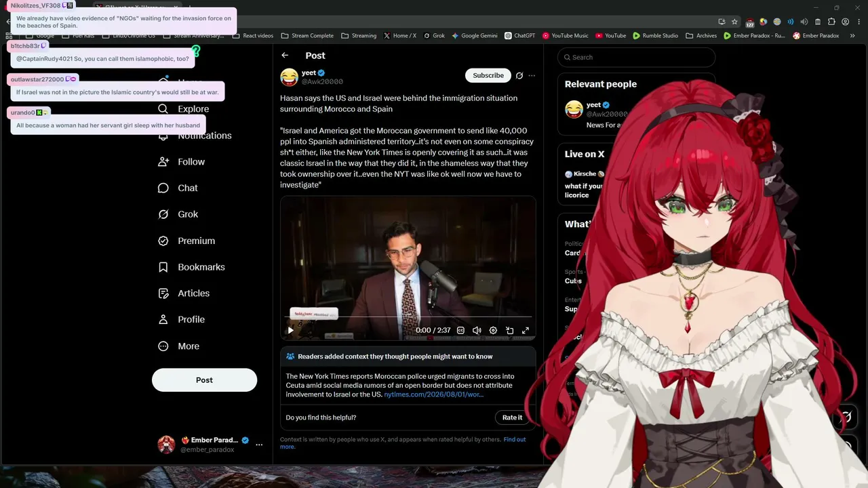Image resolution: width=868 pixels, height=488 pixels.
Task: Open Premium via the verified badge icon
Action: point(163,241)
